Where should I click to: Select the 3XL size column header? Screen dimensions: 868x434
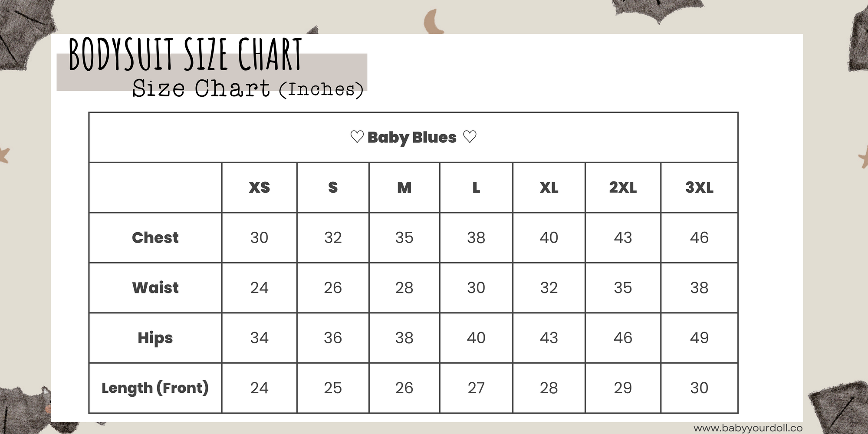coord(699,187)
